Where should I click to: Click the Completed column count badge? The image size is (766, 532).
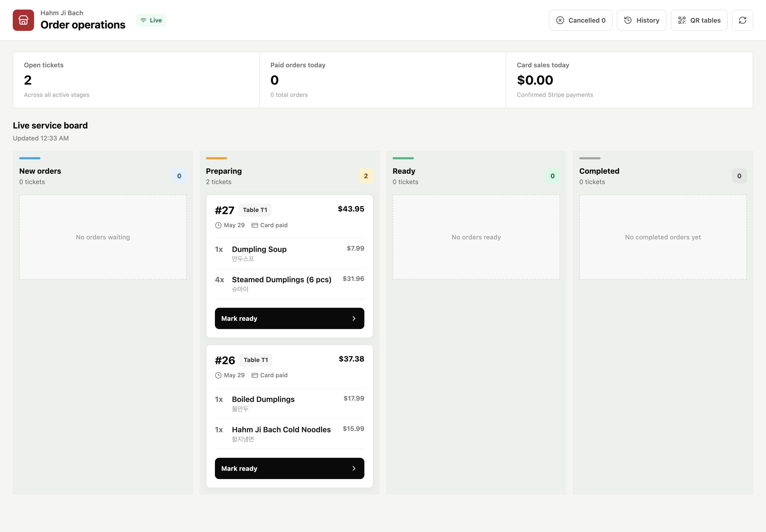(x=739, y=176)
